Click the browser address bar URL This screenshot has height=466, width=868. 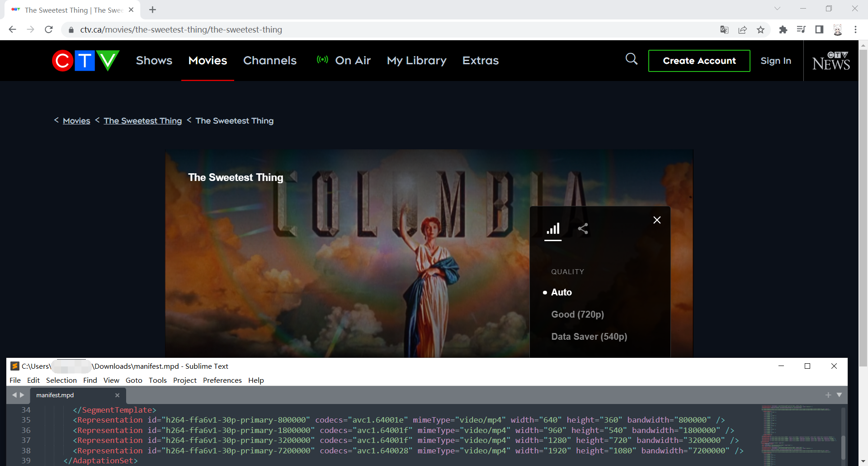point(181,29)
